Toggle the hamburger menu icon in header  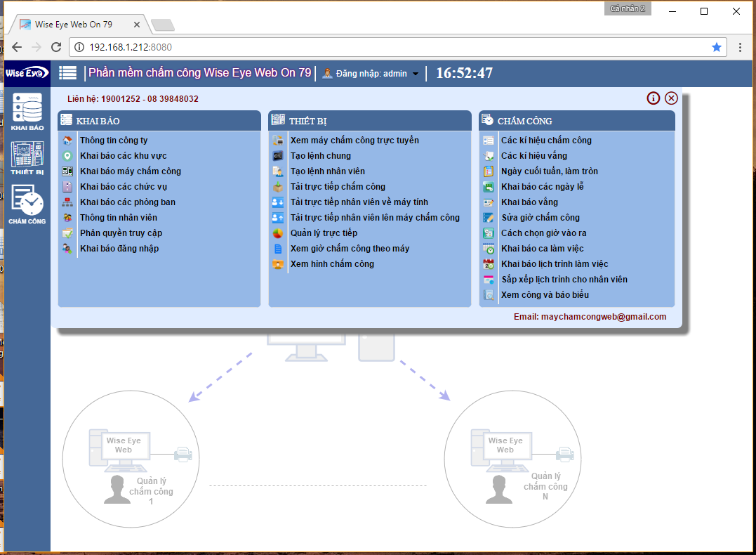pos(68,73)
